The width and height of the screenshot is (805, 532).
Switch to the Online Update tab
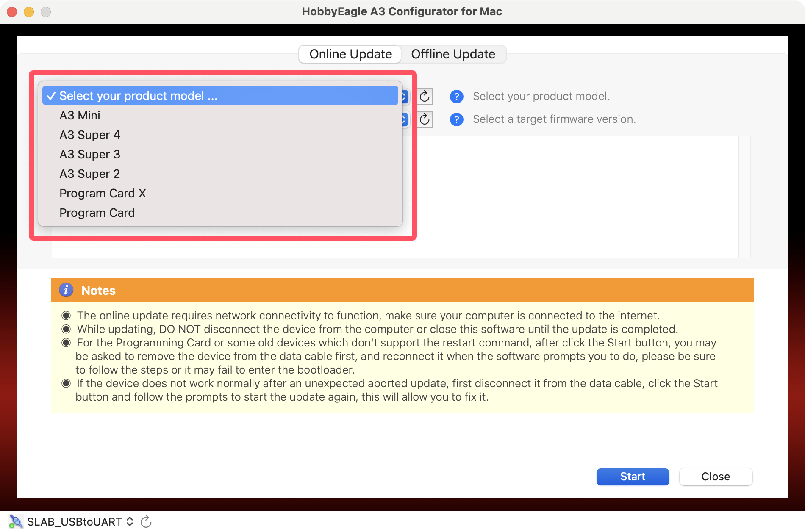click(x=350, y=54)
